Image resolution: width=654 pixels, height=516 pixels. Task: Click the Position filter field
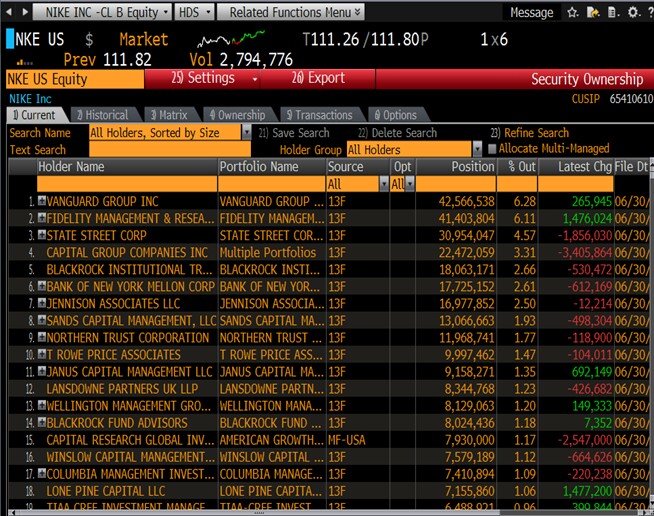(456, 184)
